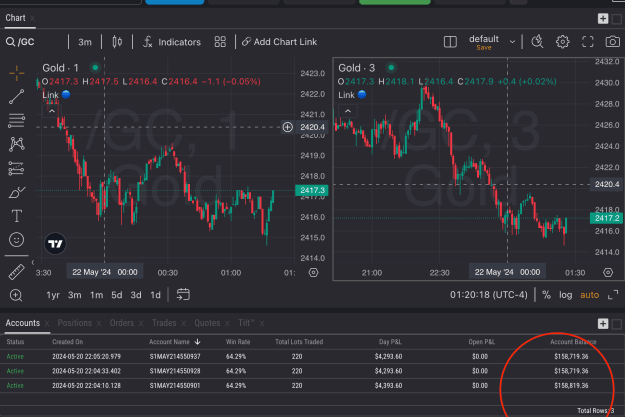Open the chart layout grid selector

[220, 42]
